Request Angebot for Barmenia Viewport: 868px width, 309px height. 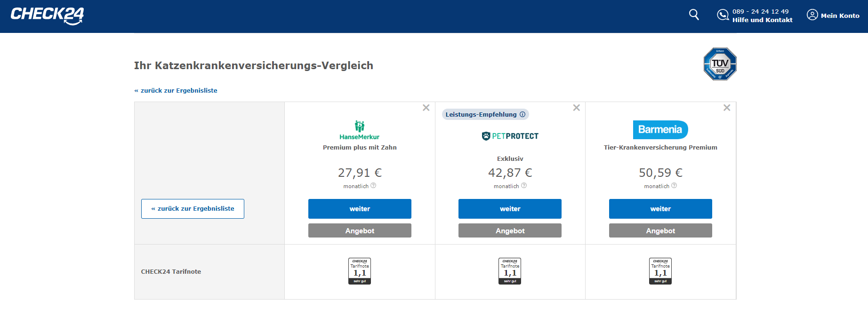tap(660, 230)
